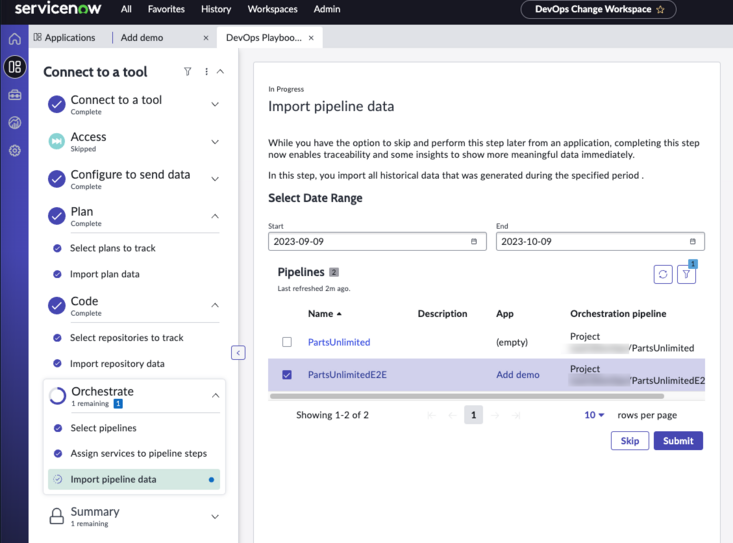The height and width of the screenshot is (543, 733).
Task: Open Import pipeline data step
Action: [134, 479]
